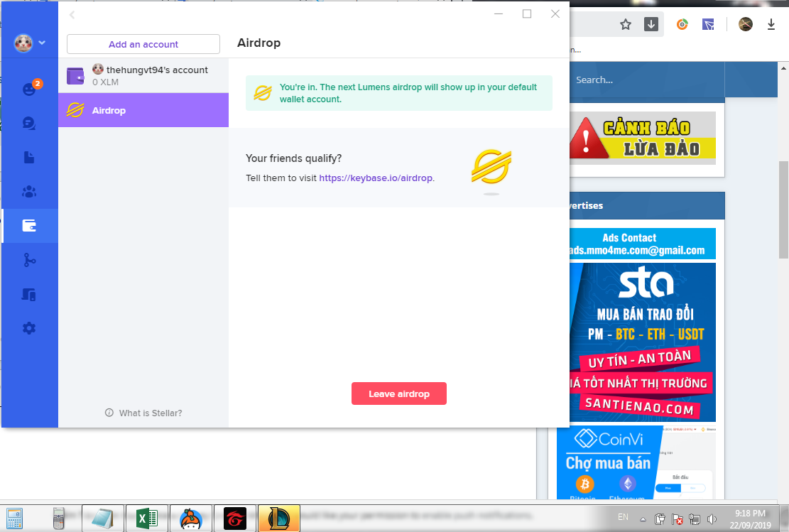Click the network tray icon

pyautogui.click(x=695, y=519)
